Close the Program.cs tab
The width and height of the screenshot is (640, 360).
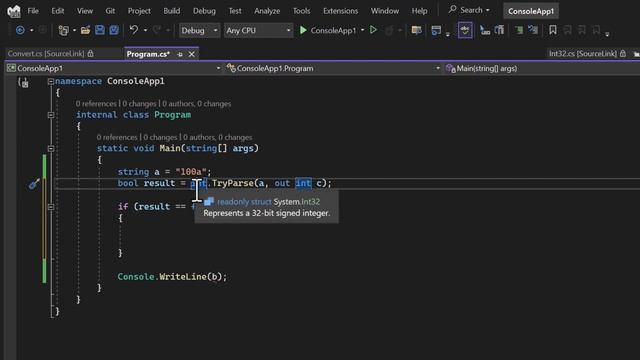[191, 54]
